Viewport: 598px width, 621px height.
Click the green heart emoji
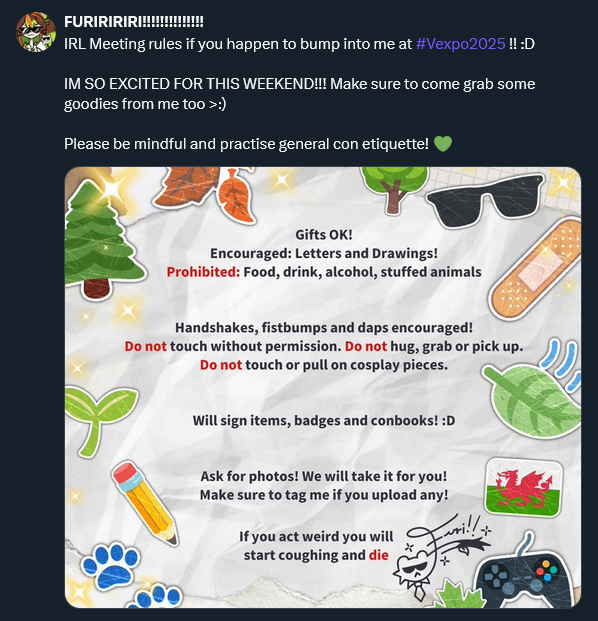[x=443, y=144]
